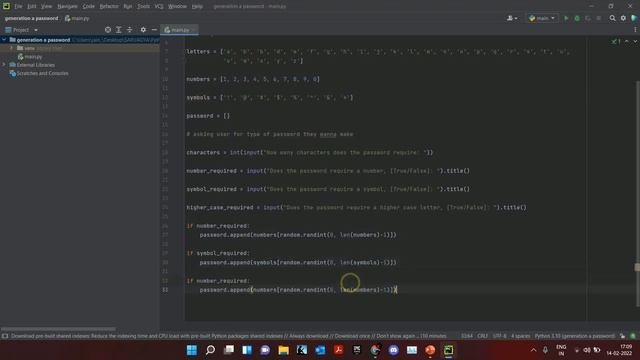The height and width of the screenshot is (360, 640).
Task: Go to previous highlighted problem arrow
Action: [x=627, y=41]
